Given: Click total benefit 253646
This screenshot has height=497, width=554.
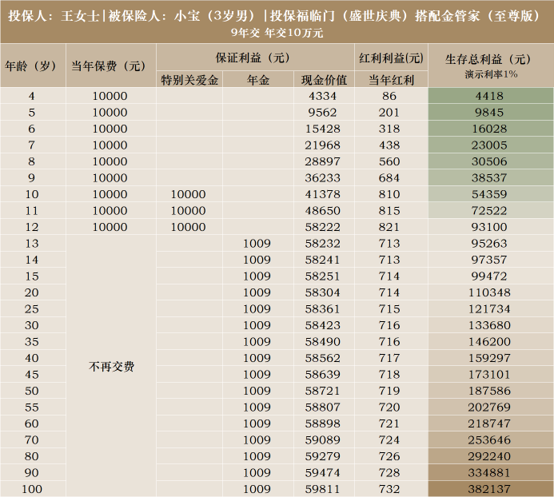Looking at the screenshot, I should (489, 440).
